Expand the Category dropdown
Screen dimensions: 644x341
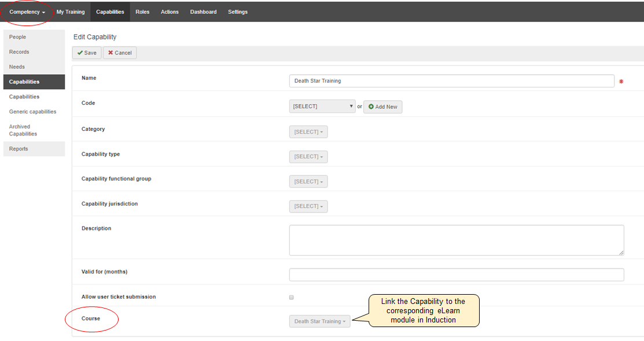tap(308, 132)
